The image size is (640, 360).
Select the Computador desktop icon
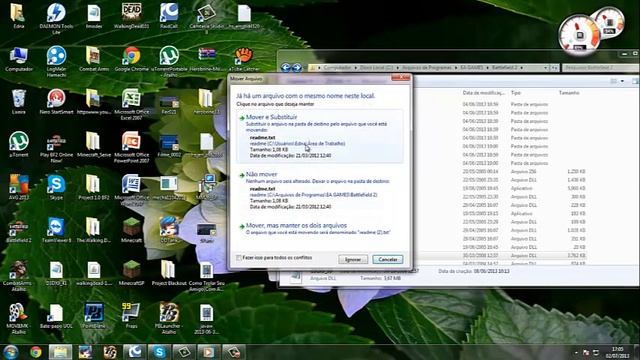coord(18,59)
